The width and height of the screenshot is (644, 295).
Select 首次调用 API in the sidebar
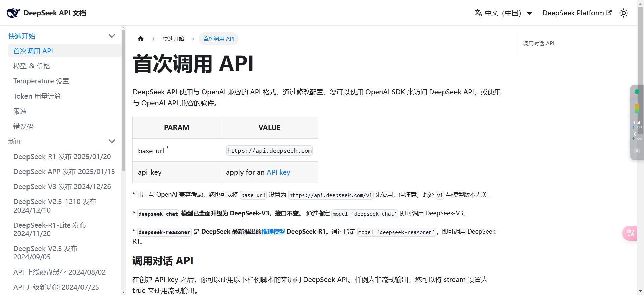tap(65, 51)
